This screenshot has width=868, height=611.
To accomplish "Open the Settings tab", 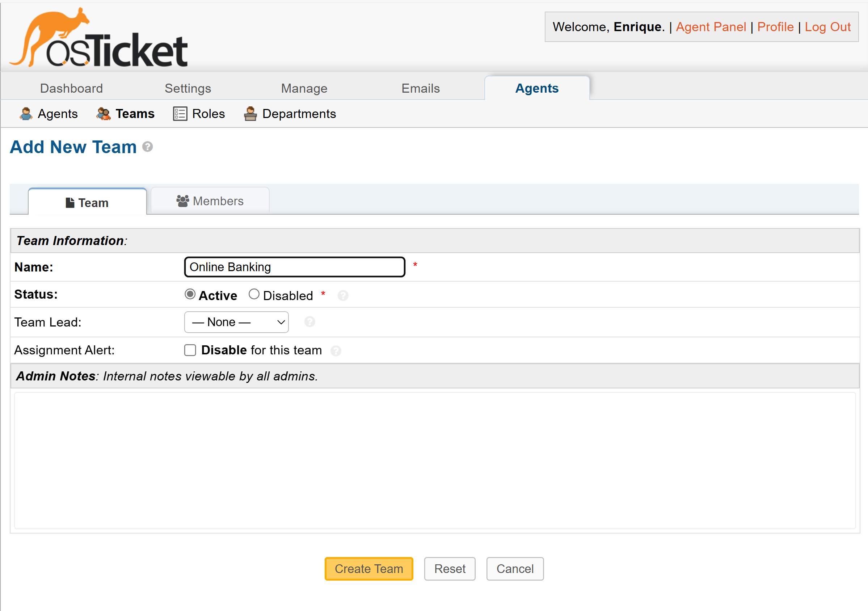I will click(x=188, y=88).
